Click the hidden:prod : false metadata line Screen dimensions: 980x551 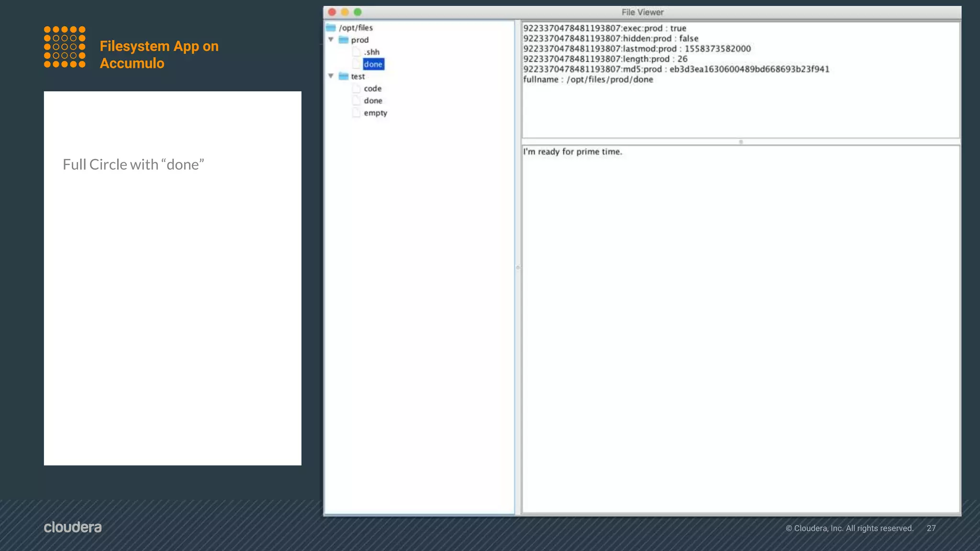611,38
